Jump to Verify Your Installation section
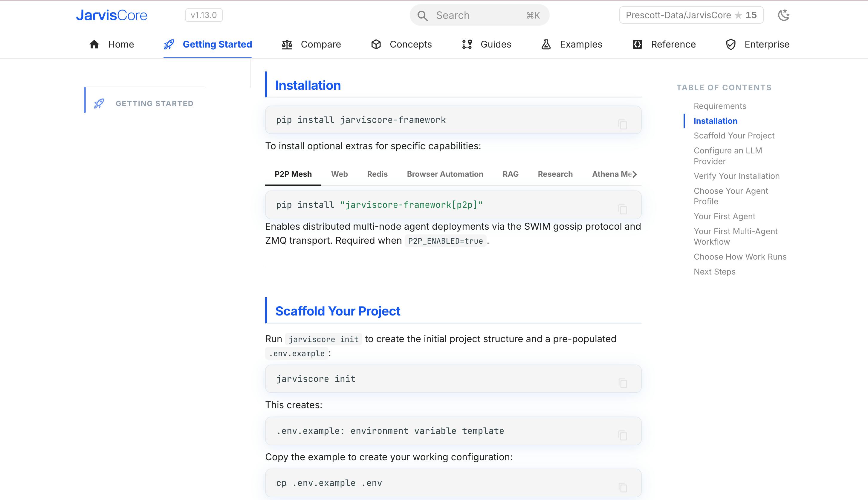The width and height of the screenshot is (868, 500). (x=736, y=176)
